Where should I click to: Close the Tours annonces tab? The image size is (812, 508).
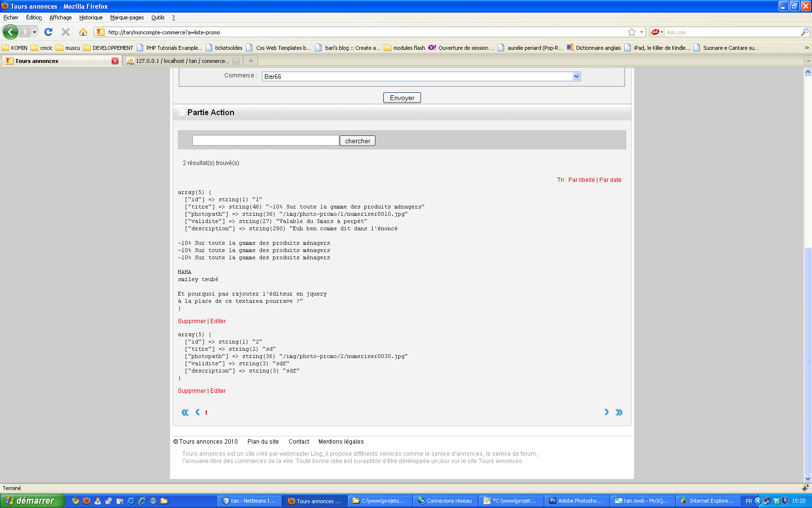(115, 61)
